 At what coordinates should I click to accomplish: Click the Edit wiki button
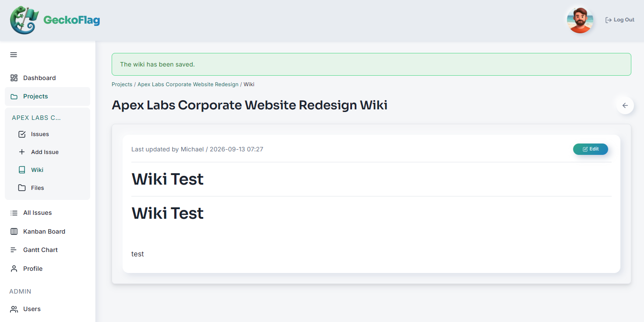[591, 149]
